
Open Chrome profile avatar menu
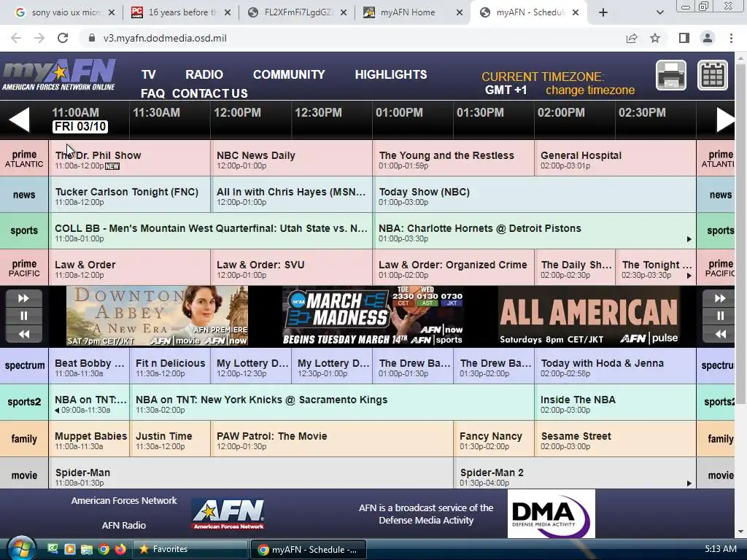coord(708,38)
